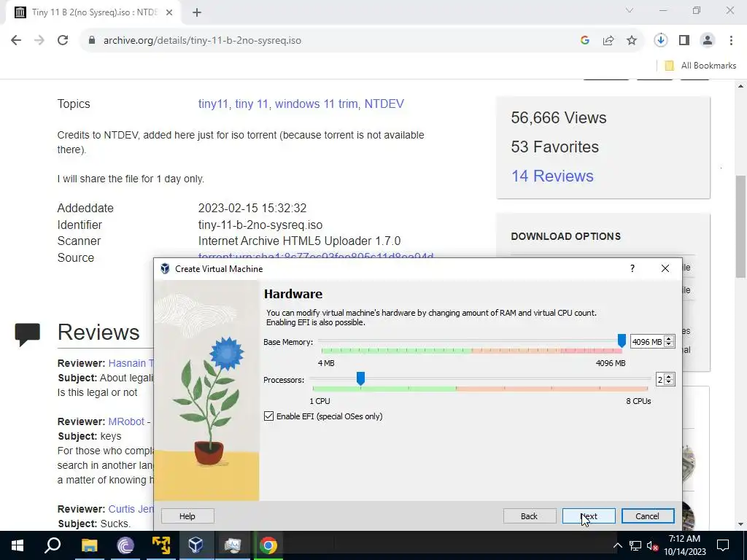Click the page vertical scrollbar thumb
This screenshot has width=747, height=560.
tap(740, 226)
